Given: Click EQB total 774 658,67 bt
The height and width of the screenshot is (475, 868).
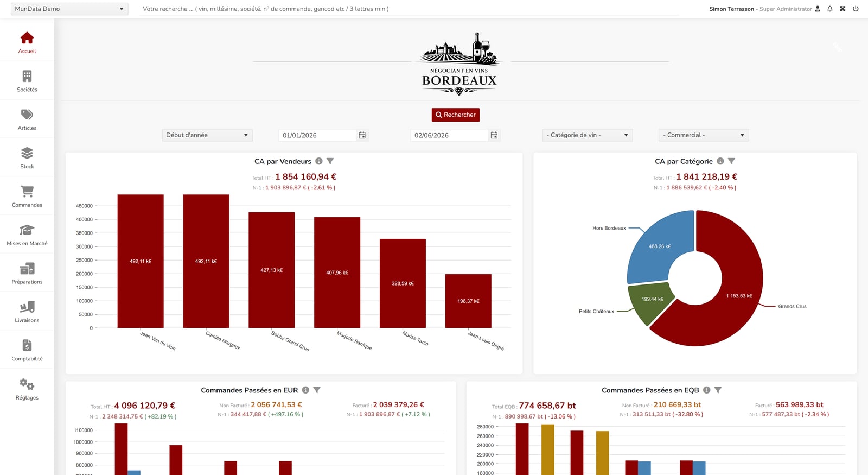Looking at the screenshot, I should [547, 406].
